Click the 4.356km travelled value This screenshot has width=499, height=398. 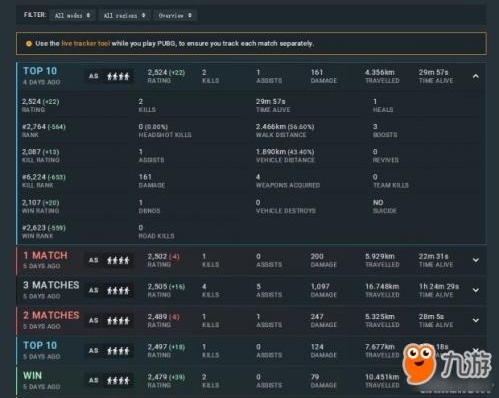pyautogui.click(x=380, y=72)
